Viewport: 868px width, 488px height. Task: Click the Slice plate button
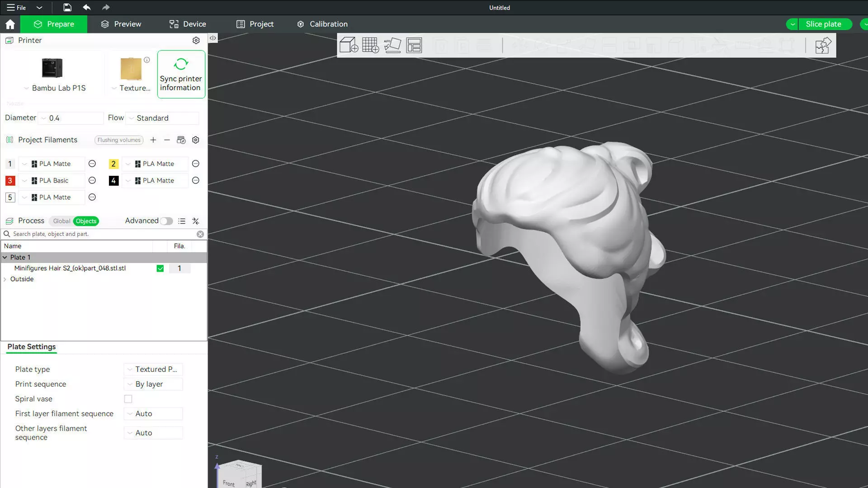[823, 24]
